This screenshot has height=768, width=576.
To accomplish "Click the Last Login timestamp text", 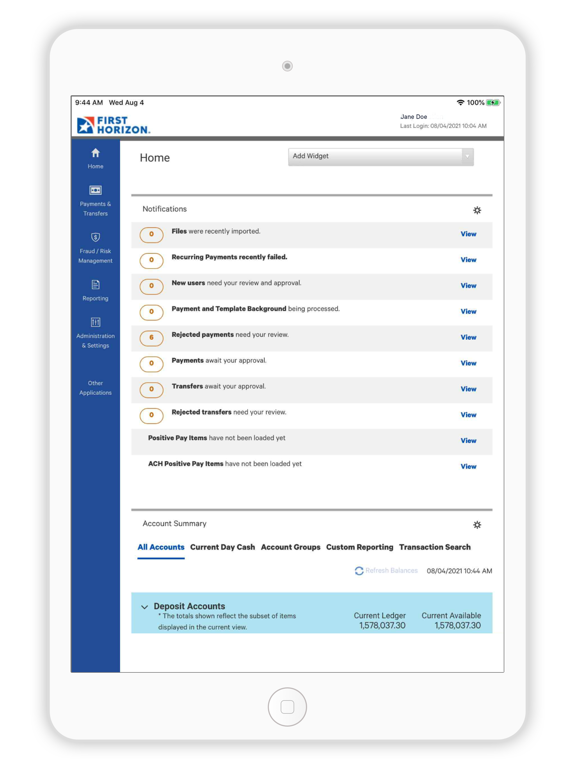I will (x=443, y=126).
